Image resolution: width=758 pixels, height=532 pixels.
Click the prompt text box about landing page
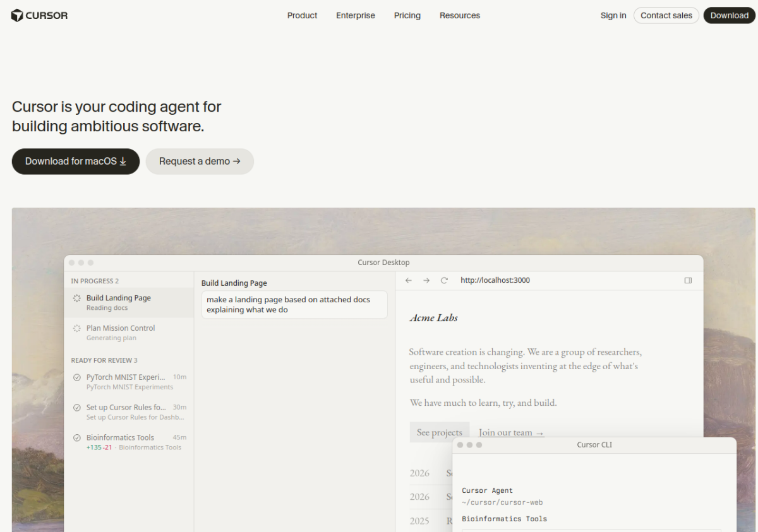coord(294,305)
